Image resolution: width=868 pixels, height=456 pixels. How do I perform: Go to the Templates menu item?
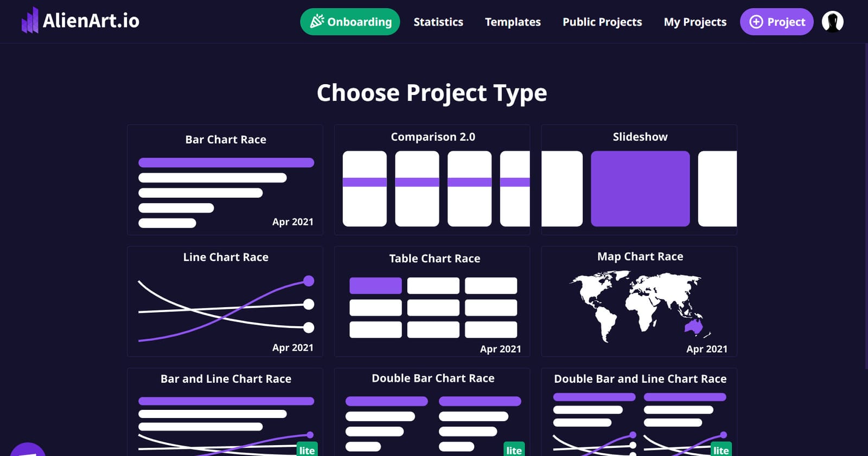(x=513, y=22)
